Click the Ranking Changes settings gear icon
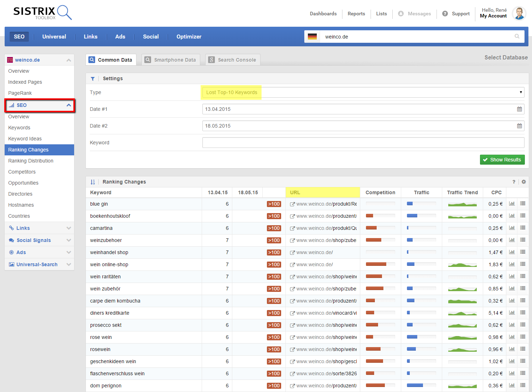 [x=523, y=182]
